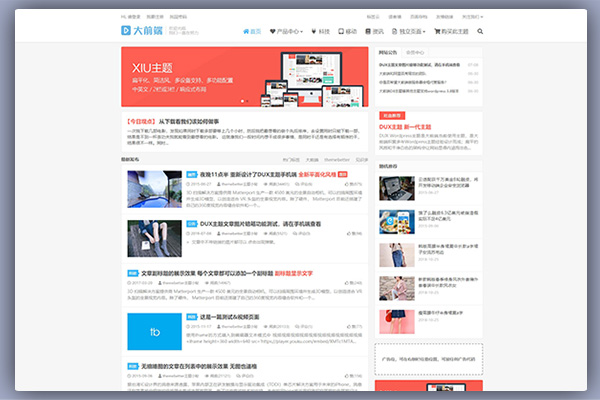Open the red DUX主题 新一代主题 sidebar link
Viewport: 600px width, 400px height.
pyautogui.click(x=405, y=127)
